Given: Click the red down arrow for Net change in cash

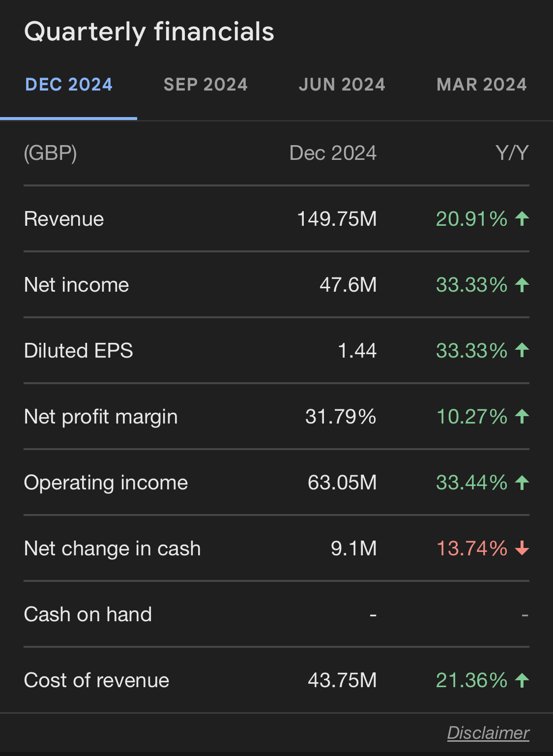Looking at the screenshot, I should 522,548.
